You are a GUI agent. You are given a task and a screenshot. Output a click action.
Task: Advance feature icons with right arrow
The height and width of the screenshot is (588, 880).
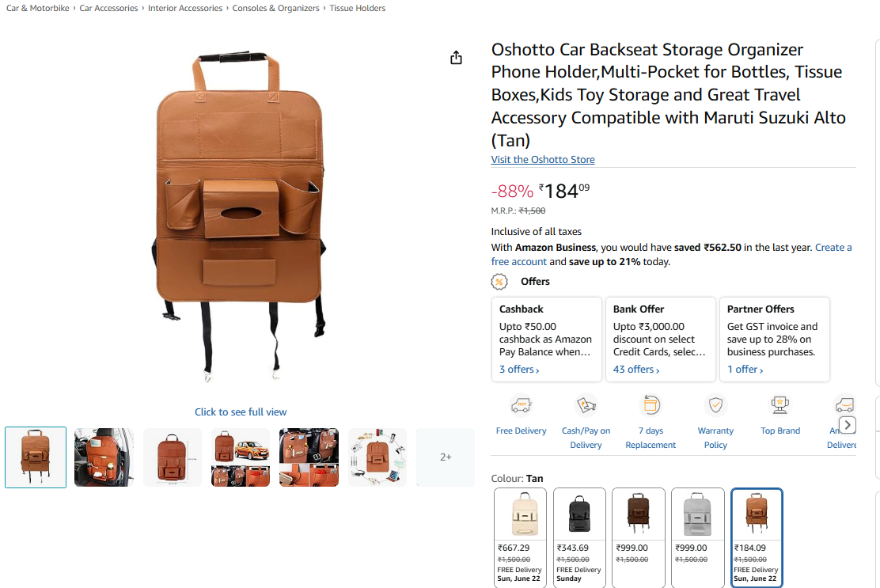848,425
